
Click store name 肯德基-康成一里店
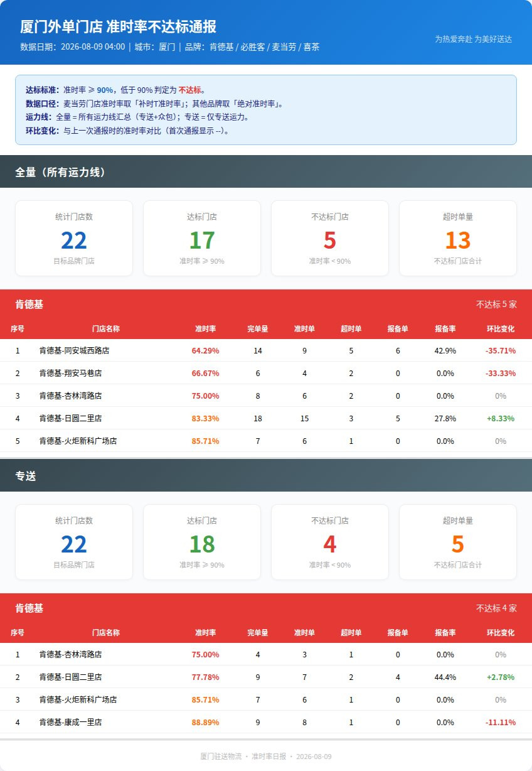[x=70, y=722]
